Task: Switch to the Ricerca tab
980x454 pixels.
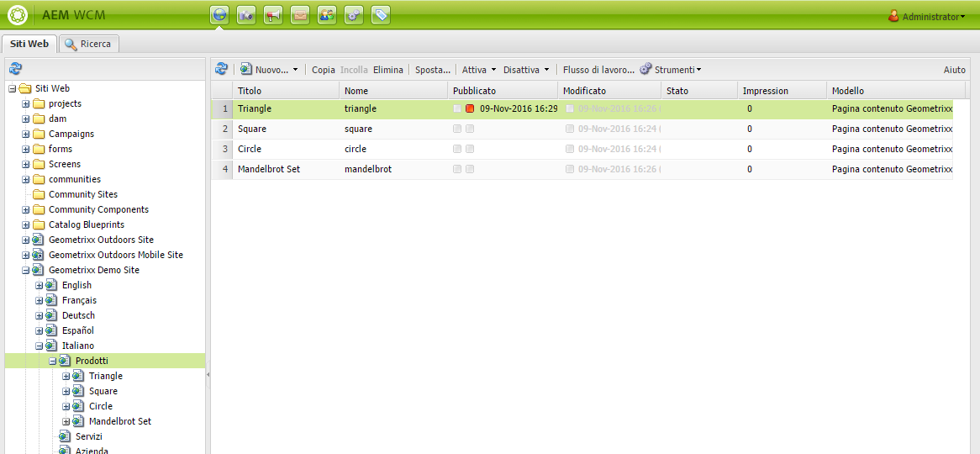Action: pos(89,45)
